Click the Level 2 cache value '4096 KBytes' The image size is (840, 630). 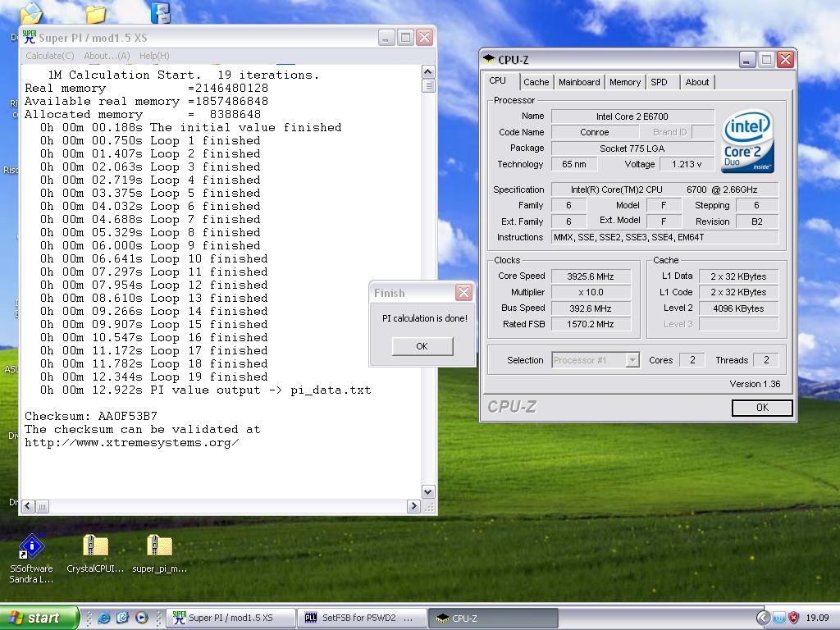(738, 308)
